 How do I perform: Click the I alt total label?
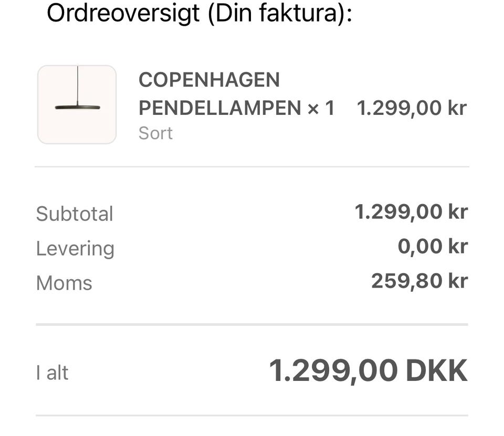52,373
